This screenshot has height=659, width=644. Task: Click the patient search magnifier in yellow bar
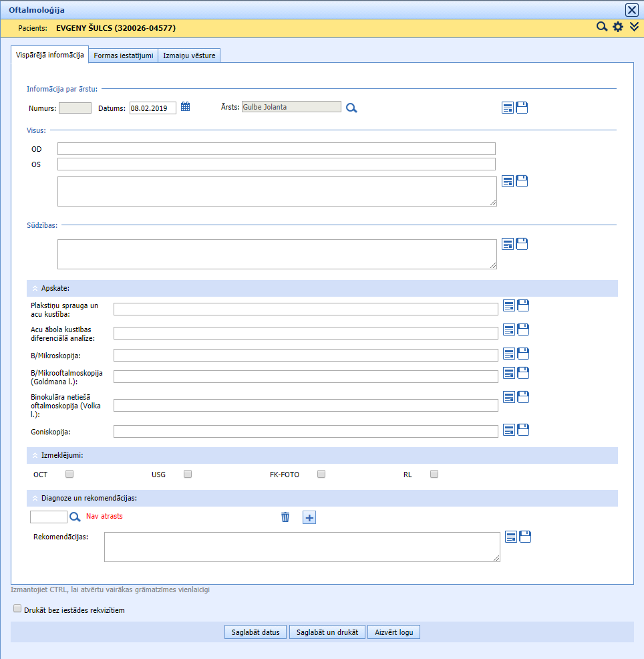[602, 27]
